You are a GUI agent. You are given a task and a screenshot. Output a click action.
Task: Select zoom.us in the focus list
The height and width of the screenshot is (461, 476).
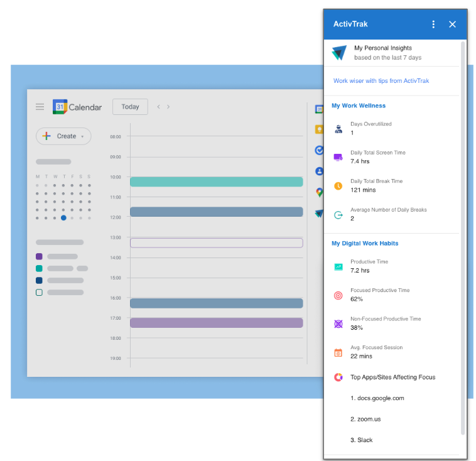(x=365, y=419)
